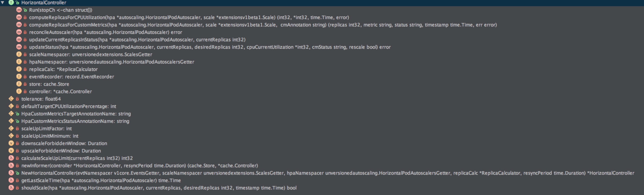Select getLastScaleTime function row
644x195 pixels.
pos(101,180)
